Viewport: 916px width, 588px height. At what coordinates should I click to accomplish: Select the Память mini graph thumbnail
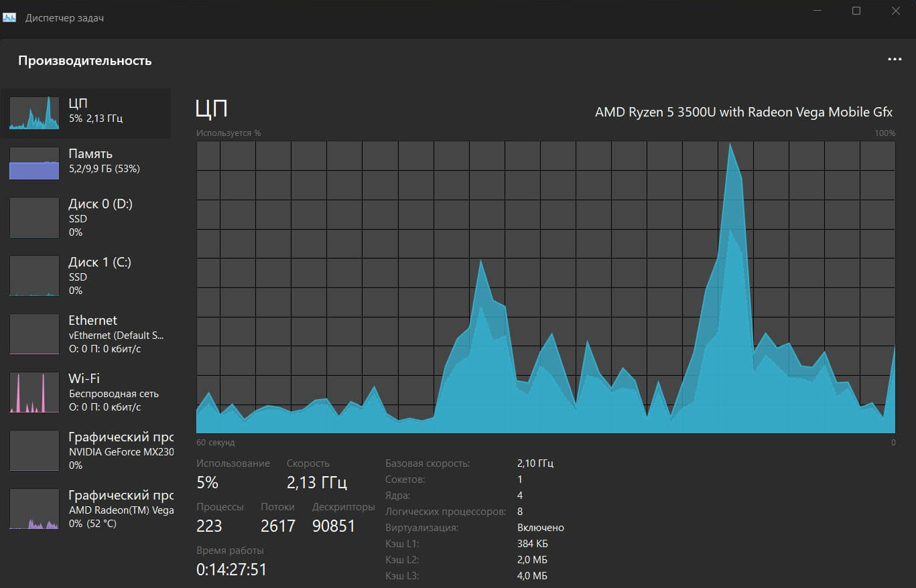coord(34,163)
